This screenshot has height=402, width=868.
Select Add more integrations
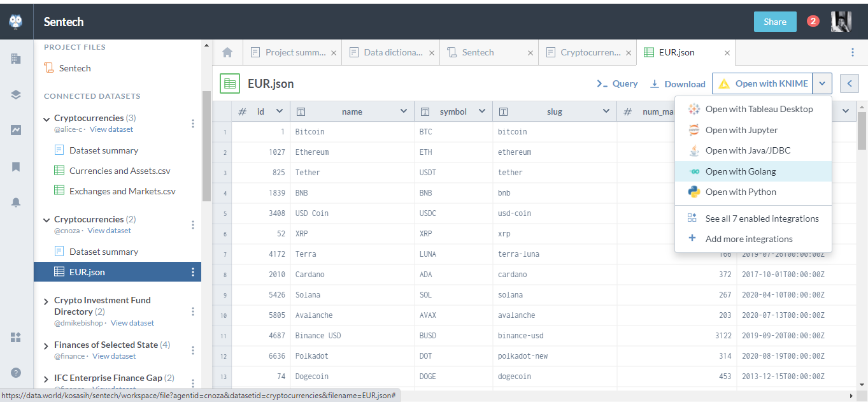753,239
